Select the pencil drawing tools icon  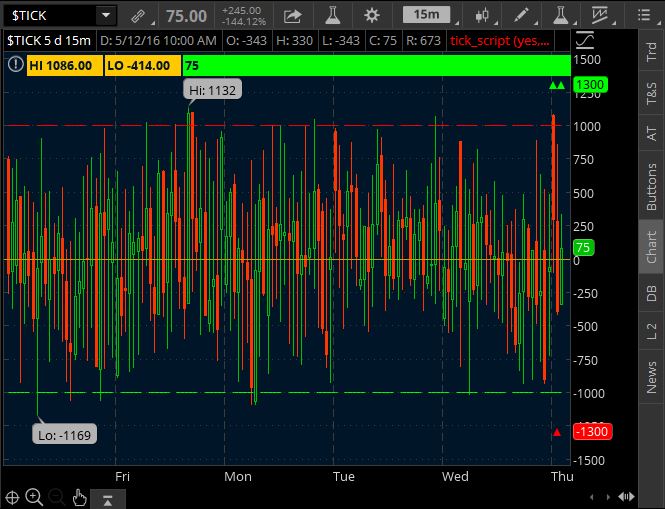coord(521,15)
